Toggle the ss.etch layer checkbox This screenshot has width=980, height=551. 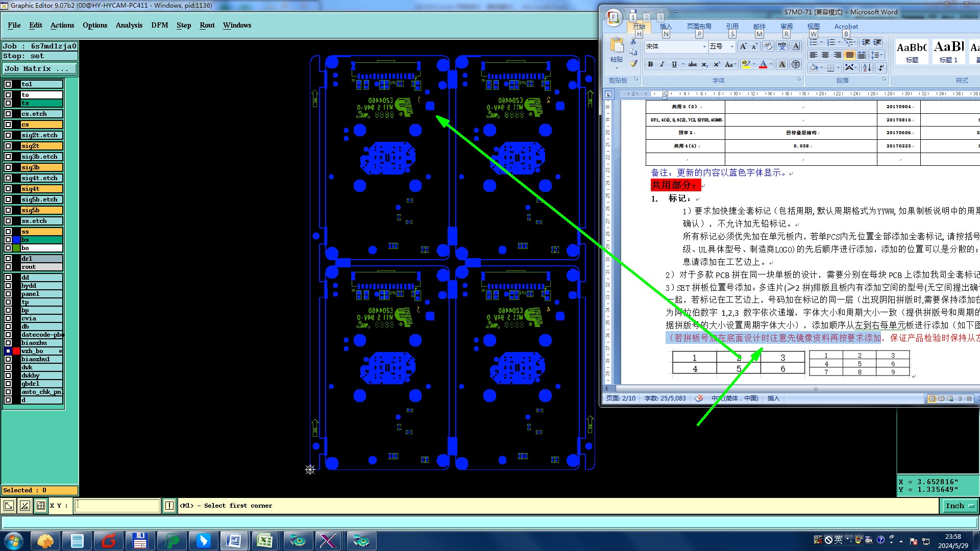(8, 221)
